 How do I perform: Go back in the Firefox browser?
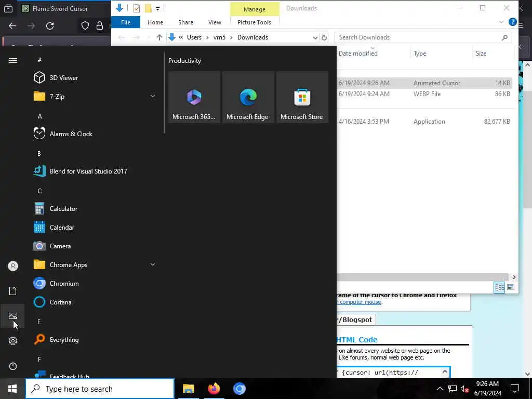click(x=12, y=26)
